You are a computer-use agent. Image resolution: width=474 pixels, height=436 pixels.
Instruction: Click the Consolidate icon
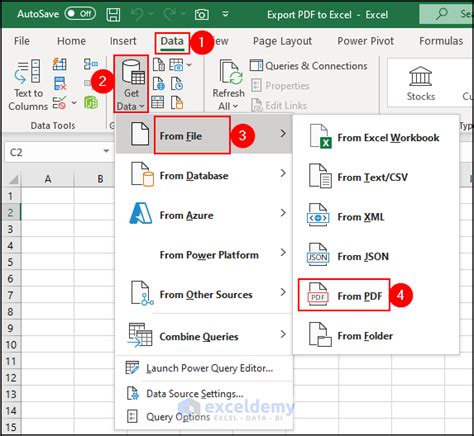point(91,64)
